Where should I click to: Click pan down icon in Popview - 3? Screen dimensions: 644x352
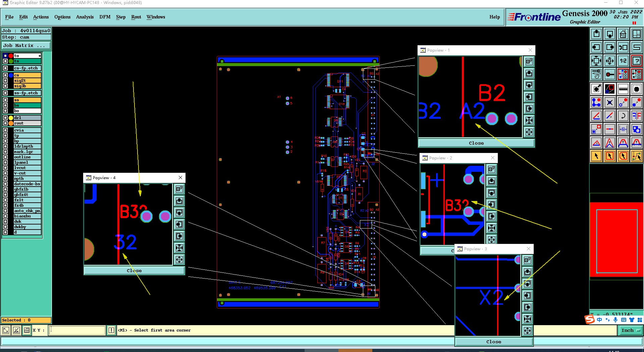[527, 284]
